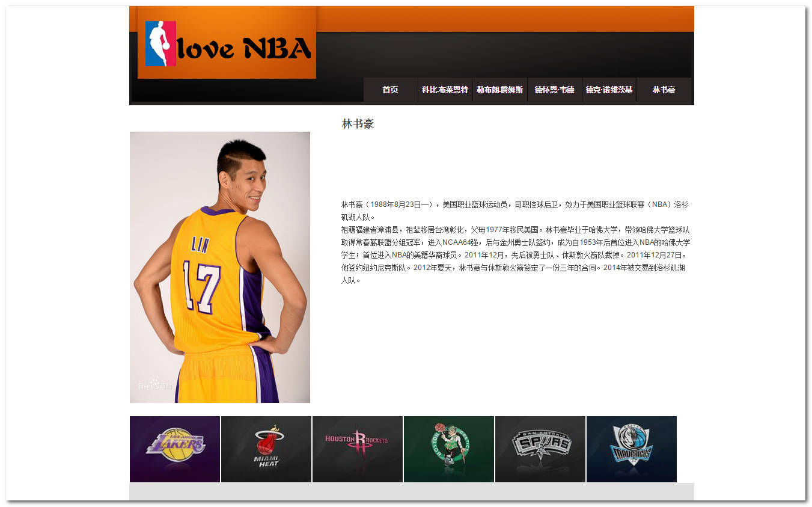The image size is (812, 507).
Task: Select the Houston Rockets logo thumbnail
Action: 358,449
